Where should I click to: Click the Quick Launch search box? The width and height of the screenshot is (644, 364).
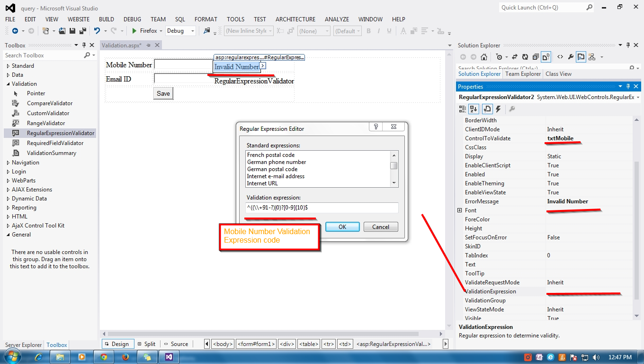(x=547, y=8)
